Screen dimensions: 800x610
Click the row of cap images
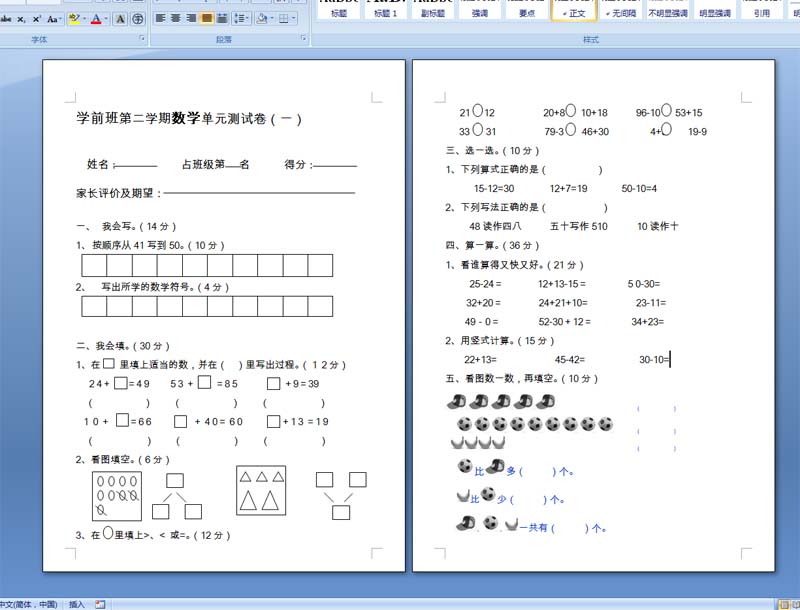pos(501,401)
